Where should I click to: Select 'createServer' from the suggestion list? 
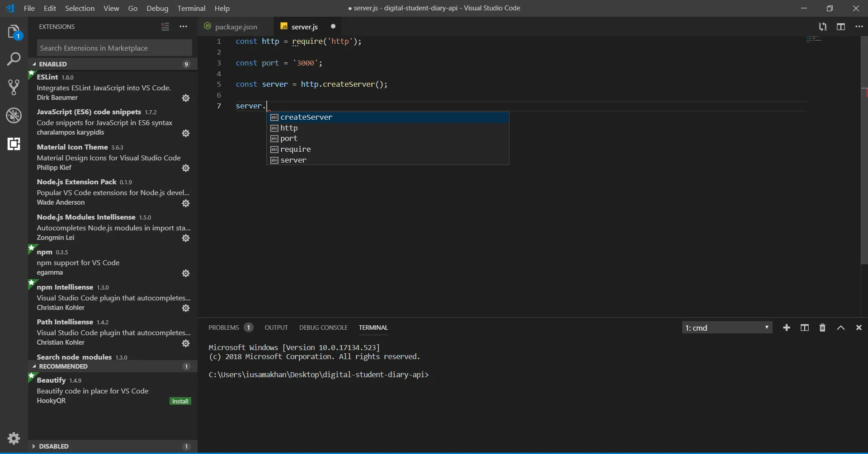coord(306,117)
